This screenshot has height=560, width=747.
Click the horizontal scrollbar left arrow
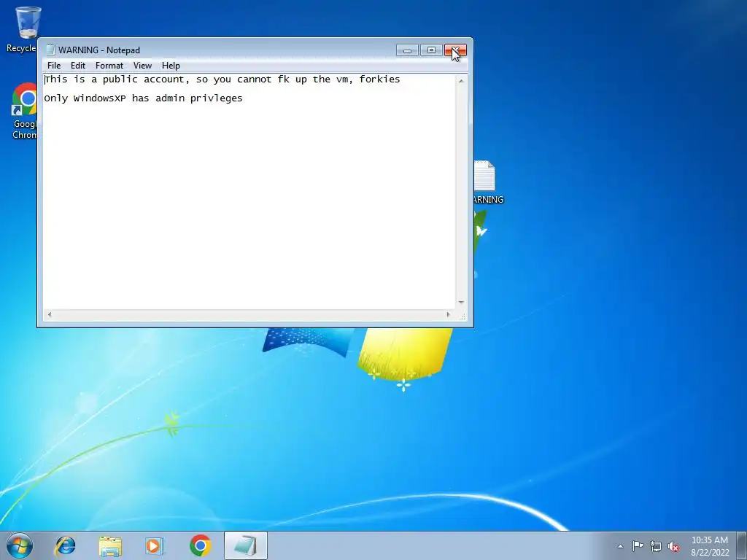(x=50, y=314)
